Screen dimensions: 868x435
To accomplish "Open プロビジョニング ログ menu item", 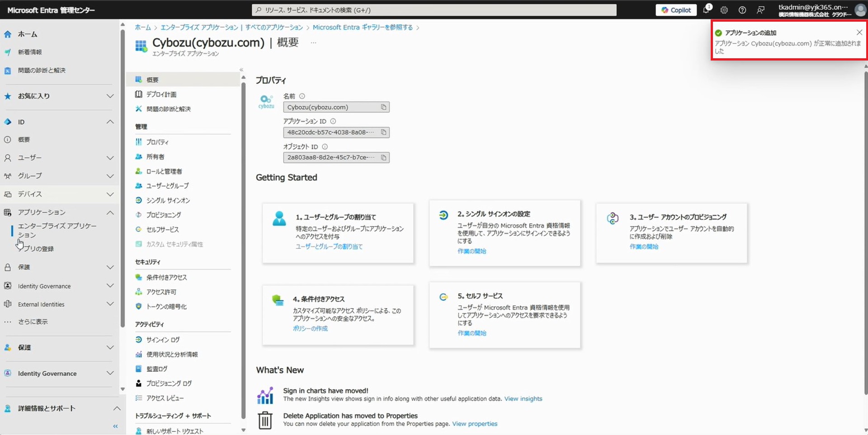I will pos(169,384).
